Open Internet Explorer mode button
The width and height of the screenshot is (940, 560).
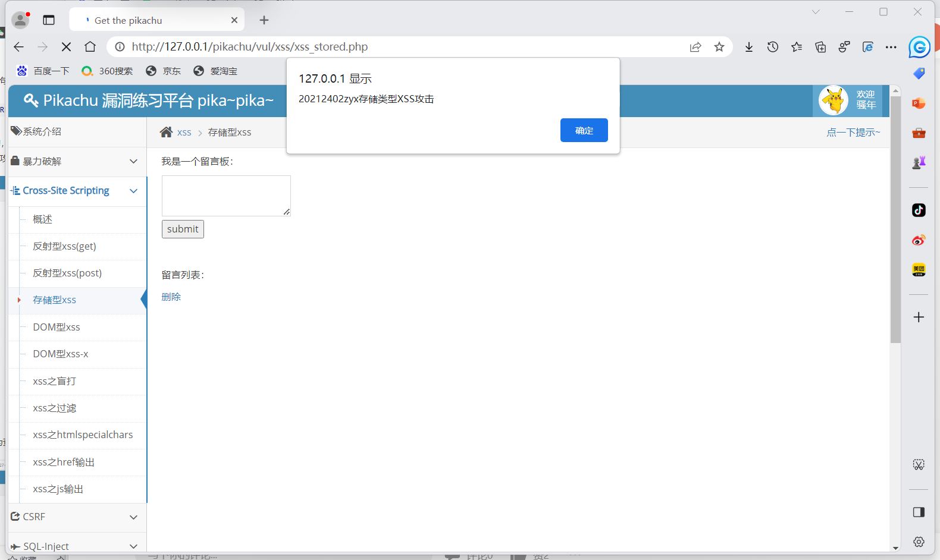click(x=868, y=47)
